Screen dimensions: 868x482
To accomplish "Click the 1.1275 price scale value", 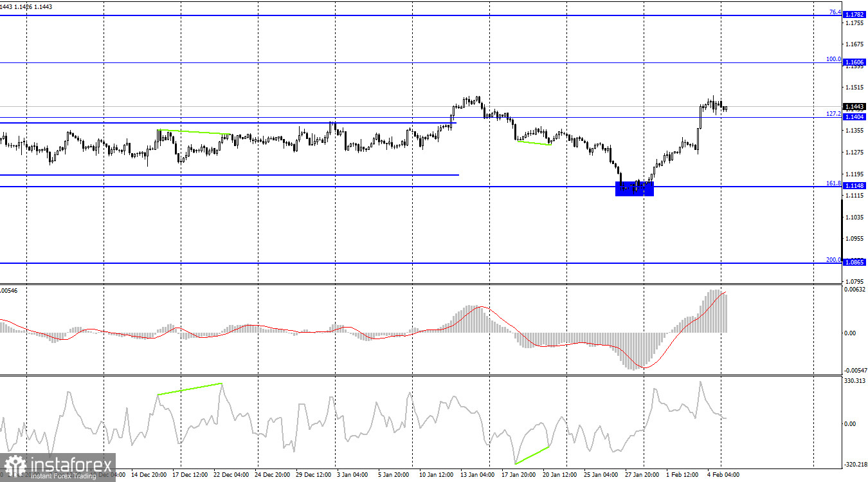I will coord(854,153).
